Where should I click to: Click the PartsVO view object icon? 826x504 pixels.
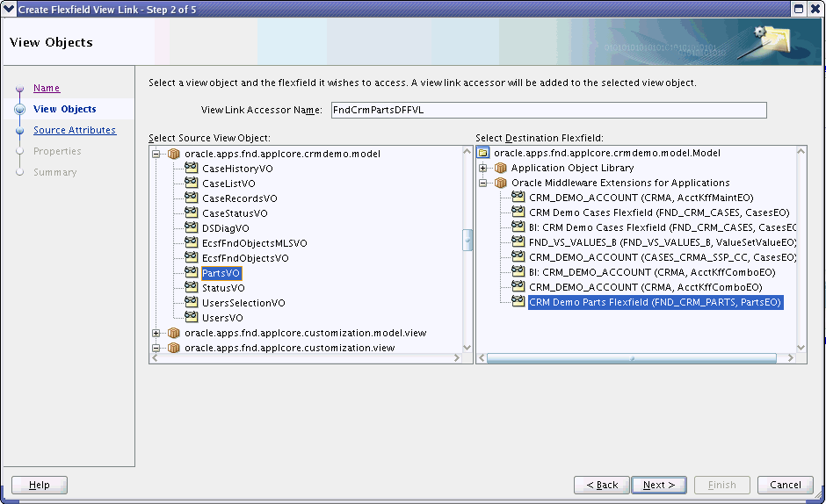[x=192, y=271]
